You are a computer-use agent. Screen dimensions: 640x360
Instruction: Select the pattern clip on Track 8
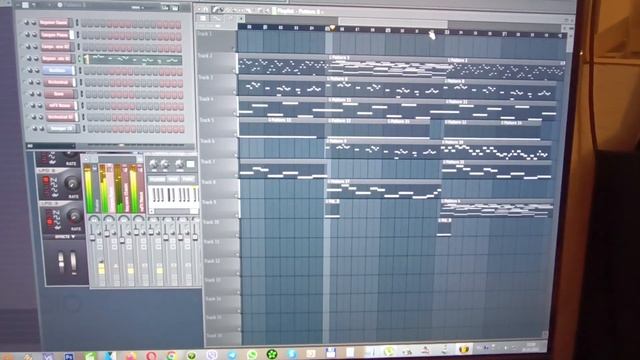pos(384,189)
